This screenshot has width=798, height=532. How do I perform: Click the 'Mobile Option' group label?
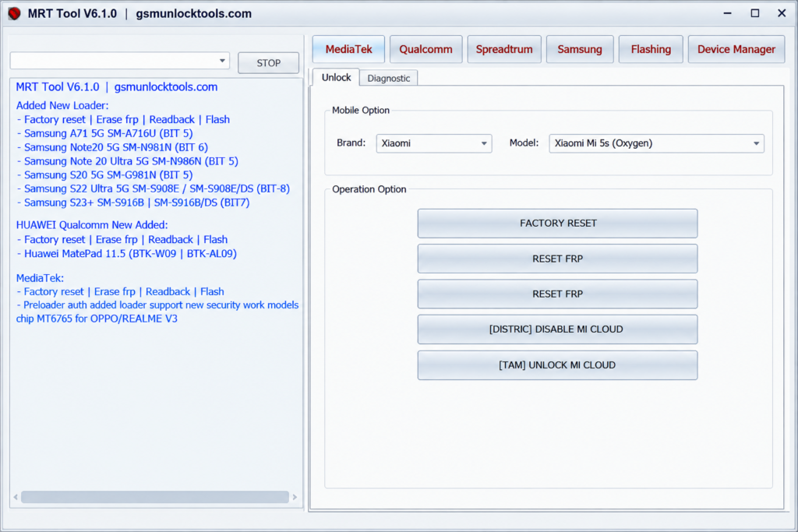pos(360,111)
